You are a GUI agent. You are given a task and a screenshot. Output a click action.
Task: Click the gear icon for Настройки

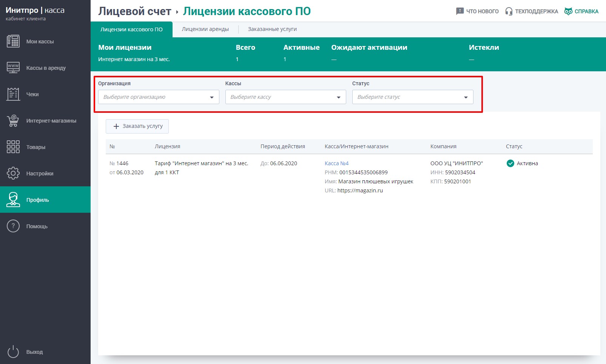(x=13, y=173)
